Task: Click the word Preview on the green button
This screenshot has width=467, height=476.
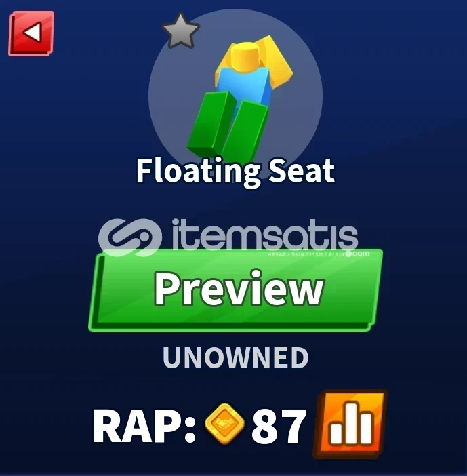Action: pos(239,288)
